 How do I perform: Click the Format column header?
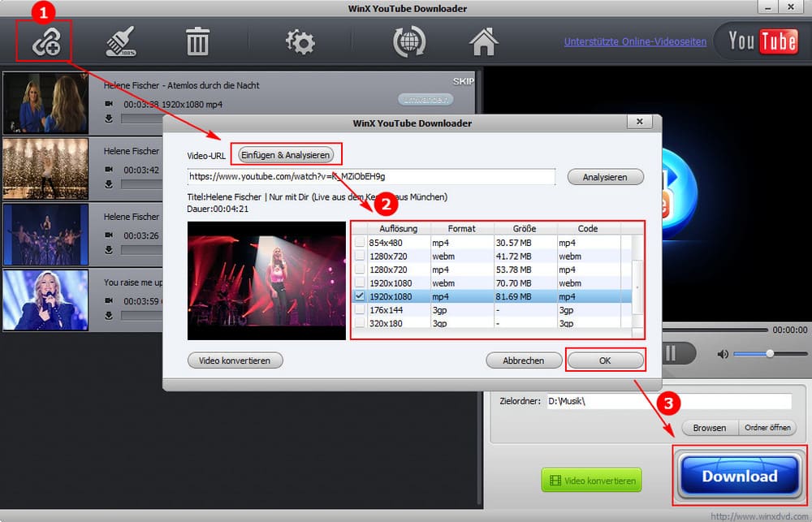461,228
